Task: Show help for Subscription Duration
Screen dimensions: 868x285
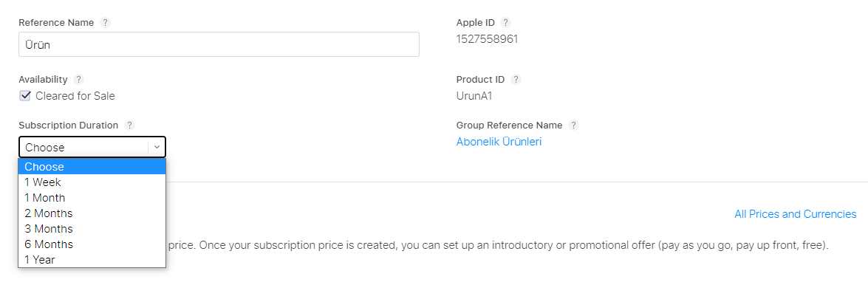Action: 129,125
